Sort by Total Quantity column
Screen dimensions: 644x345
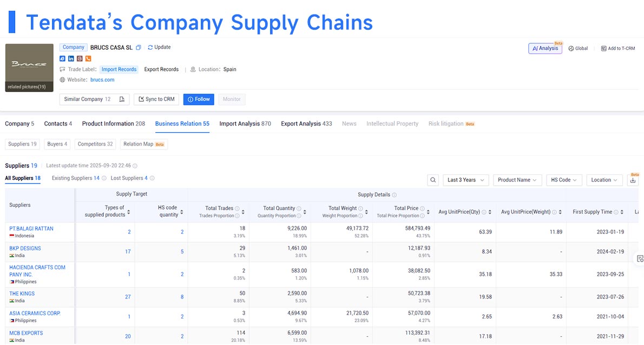coord(305,212)
